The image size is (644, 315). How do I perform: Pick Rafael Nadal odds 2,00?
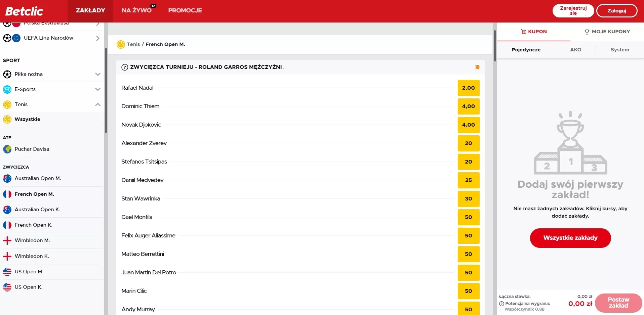click(468, 88)
